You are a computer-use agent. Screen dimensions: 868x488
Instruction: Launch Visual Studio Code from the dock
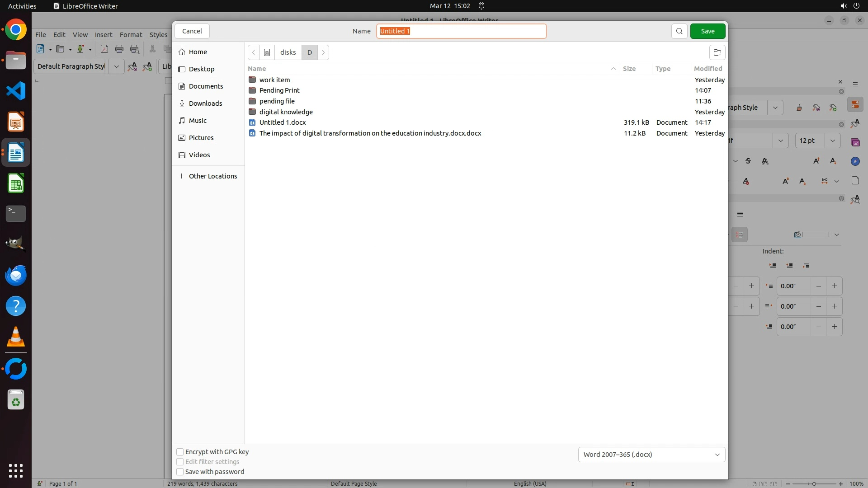pos(16,91)
